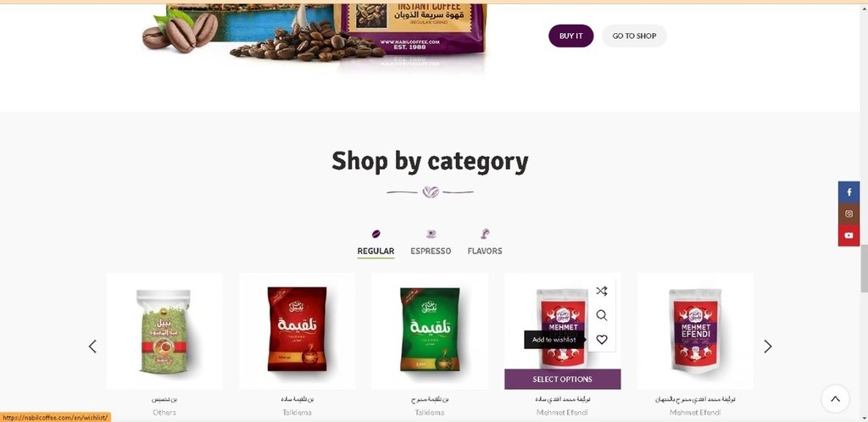Open the Instagram social sidebar icon
The image size is (868, 422).
(849, 214)
